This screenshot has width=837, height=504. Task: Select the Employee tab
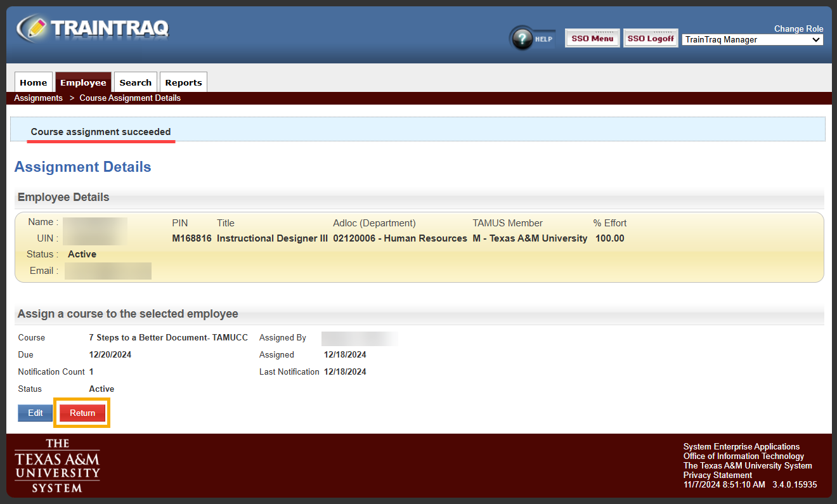(x=83, y=82)
